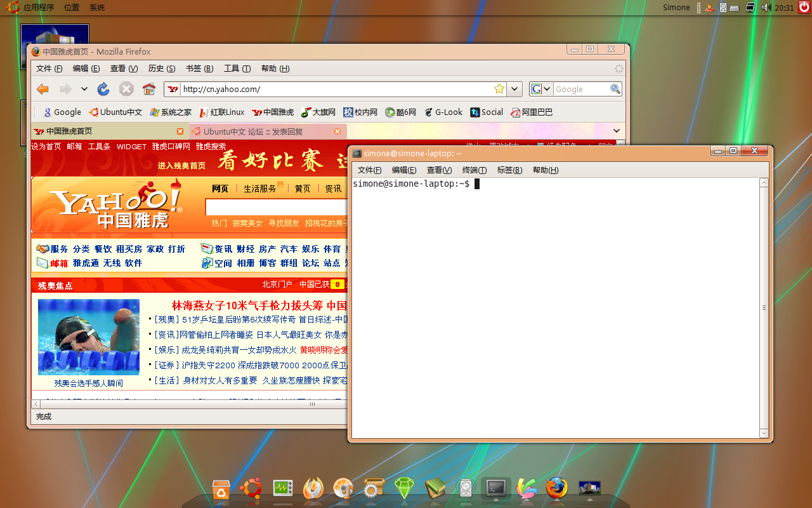Screen dimensions: 812x508
Task: Open Firefox 历史 menu
Action: click(161, 69)
